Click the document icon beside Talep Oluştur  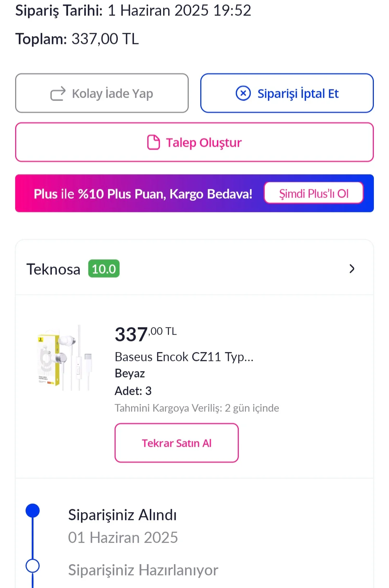tap(153, 142)
